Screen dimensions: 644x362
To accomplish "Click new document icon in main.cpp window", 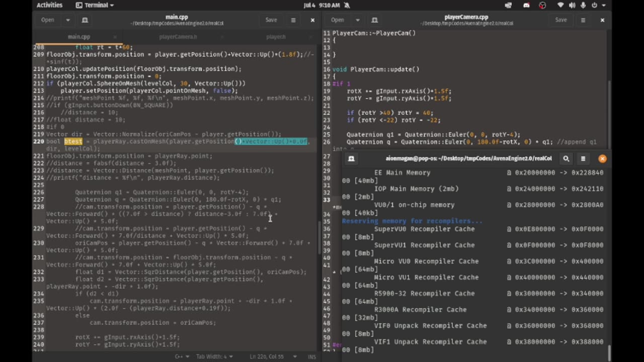I will pos(85,20).
